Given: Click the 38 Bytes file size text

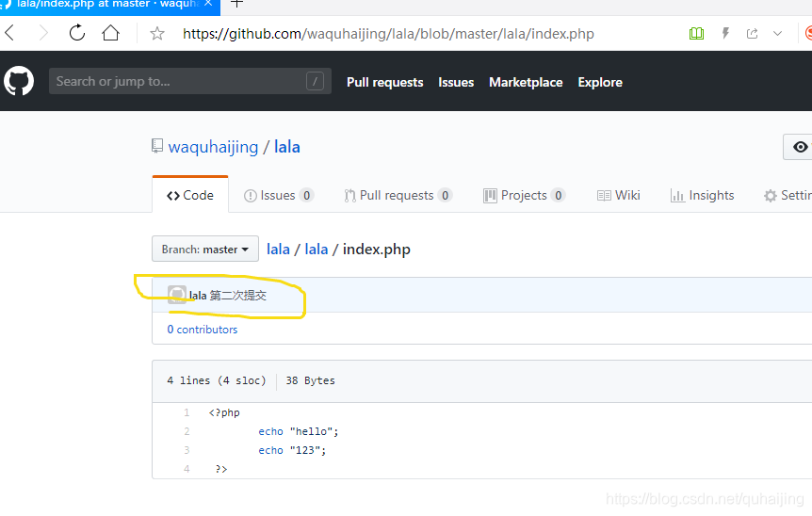Looking at the screenshot, I should (310, 380).
